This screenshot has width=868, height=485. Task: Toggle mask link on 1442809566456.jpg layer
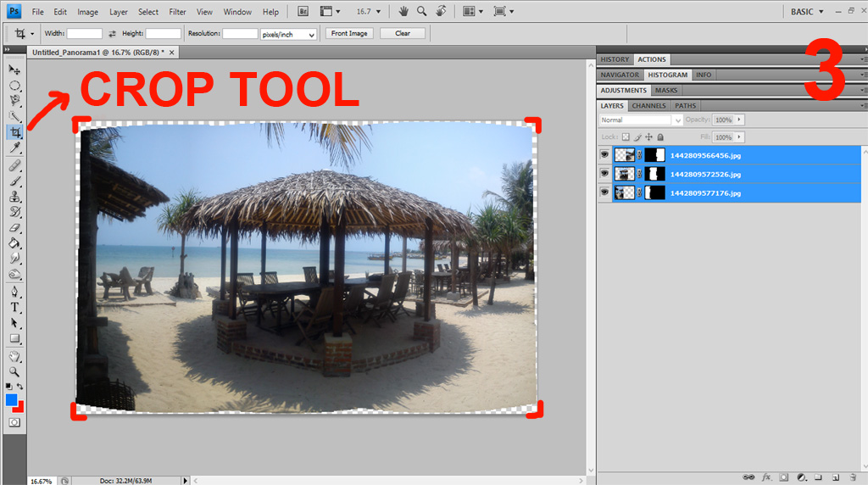(x=639, y=155)
